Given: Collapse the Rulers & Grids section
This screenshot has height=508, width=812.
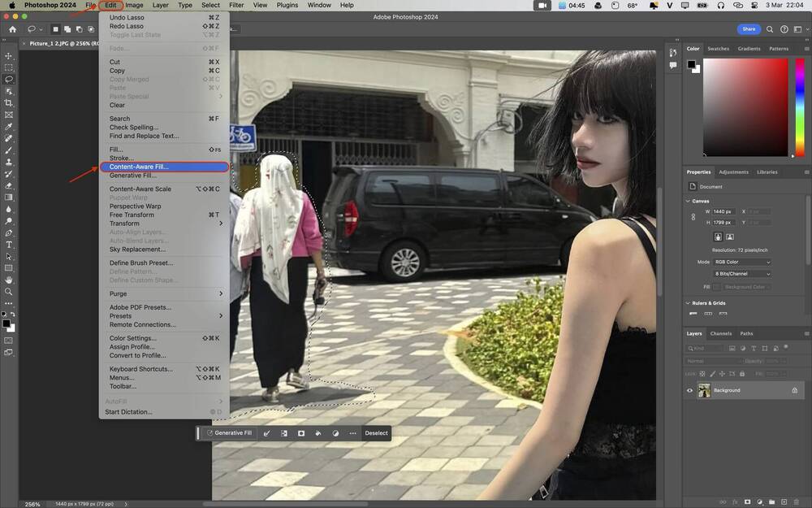Looking at the screenshot, I should pos(688,303).
